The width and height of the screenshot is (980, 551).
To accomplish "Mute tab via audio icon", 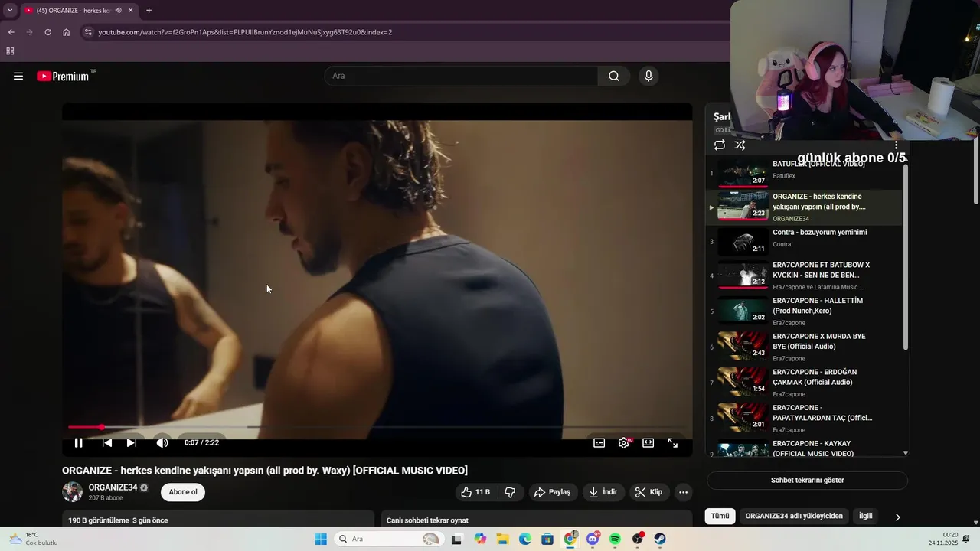I will coord(118,10).
